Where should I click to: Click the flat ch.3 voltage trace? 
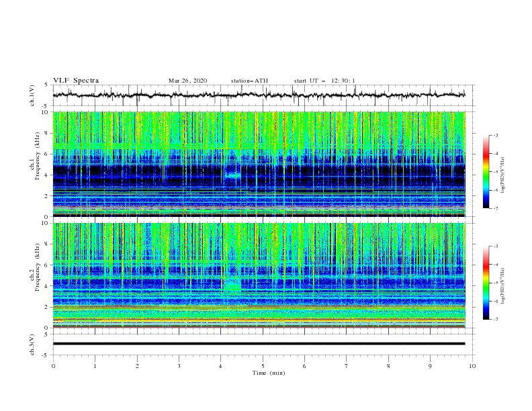pos(259,344)
